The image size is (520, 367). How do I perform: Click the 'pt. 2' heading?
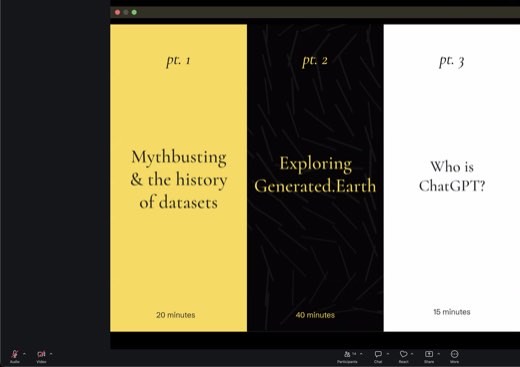[x=315, y=60]
